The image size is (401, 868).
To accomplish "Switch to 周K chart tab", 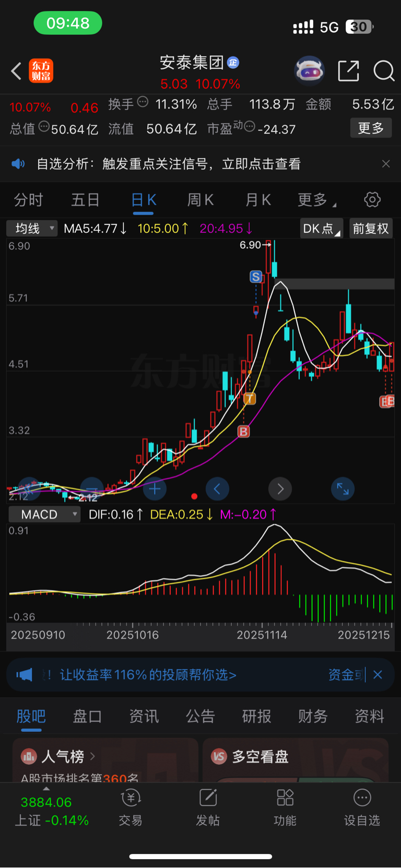I will pos(200,199).
